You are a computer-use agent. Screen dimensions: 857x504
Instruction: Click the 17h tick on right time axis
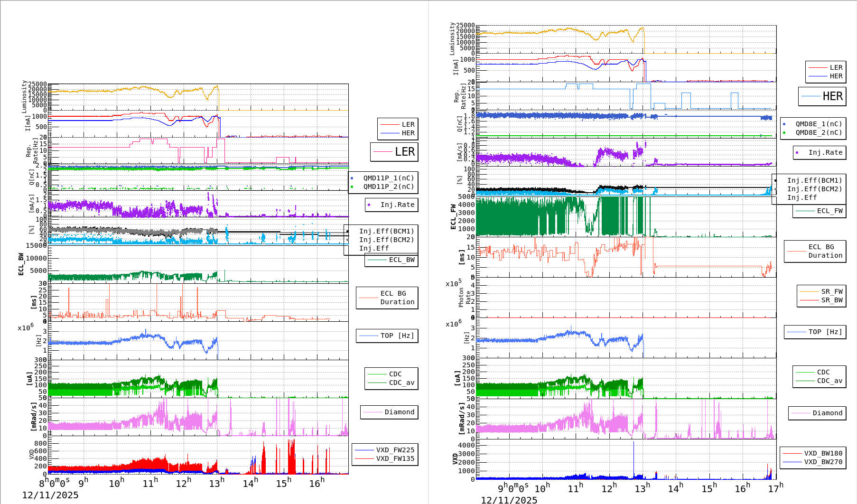[776, 488]
